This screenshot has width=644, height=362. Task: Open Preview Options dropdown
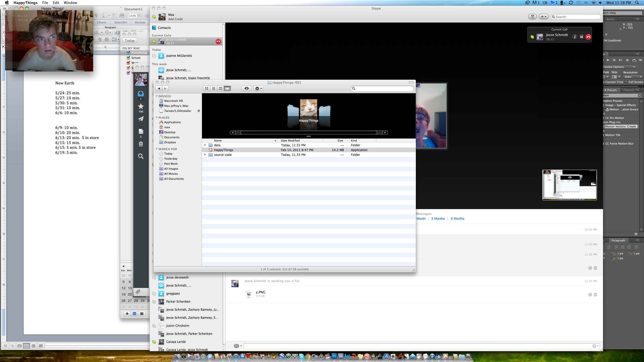click(x=619, y=67)
